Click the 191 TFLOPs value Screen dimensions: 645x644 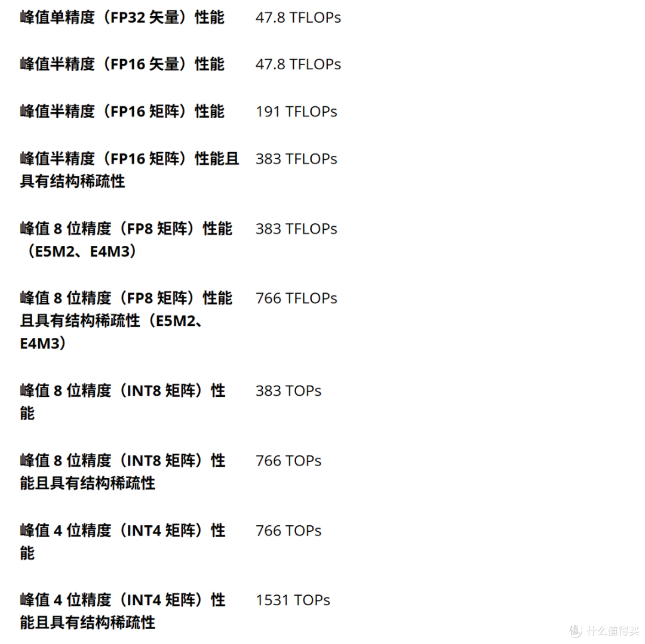pos(296,112)
